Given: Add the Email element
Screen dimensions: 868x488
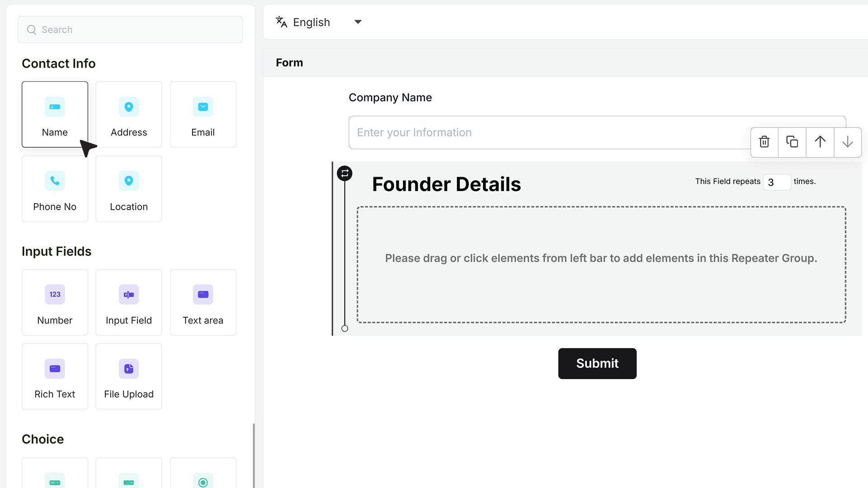Looking at the screenshot, I should point(203,114).
